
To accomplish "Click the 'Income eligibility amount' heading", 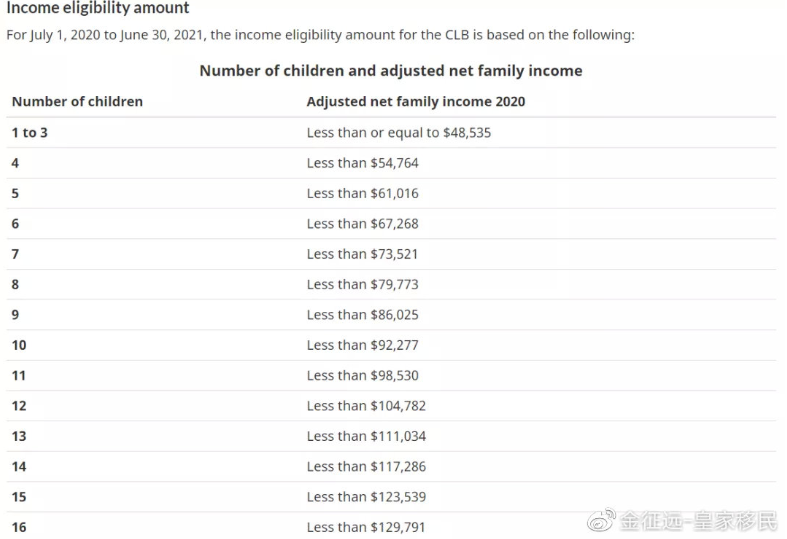I will (x=98, y=8).
